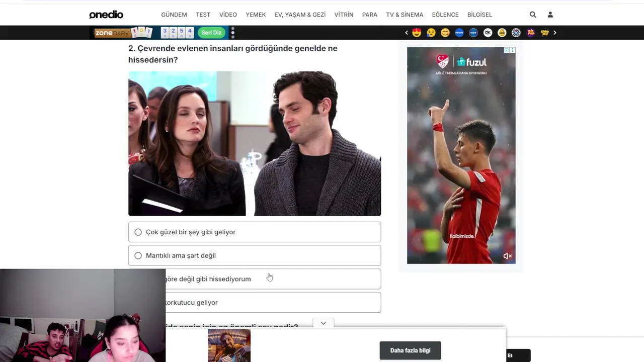Click the Seri Diz button
Screen dimensions: 644x362
tap(211, 33)
